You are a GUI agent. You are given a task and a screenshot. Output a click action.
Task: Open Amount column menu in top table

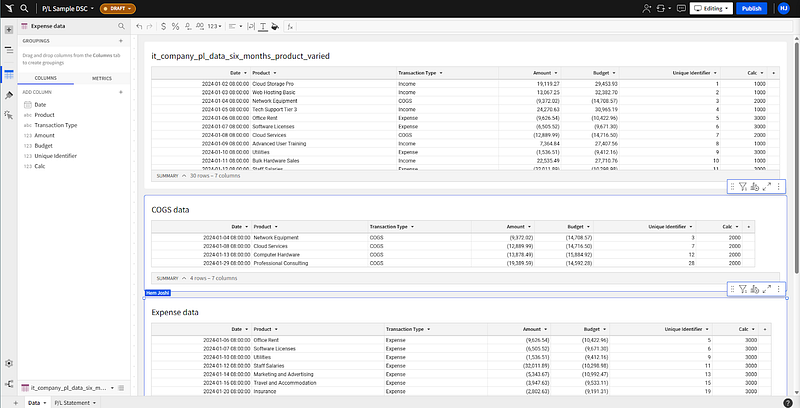556,73
